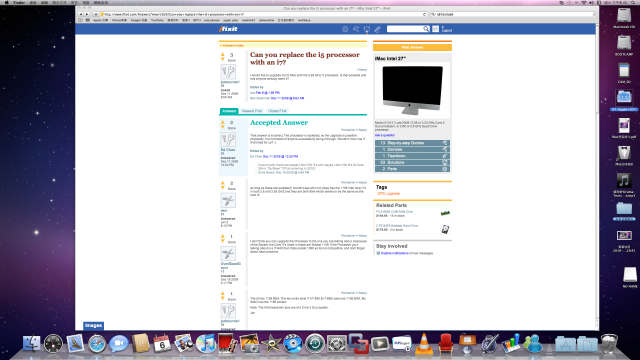
Task: Downvote the i5 processor question
Action: 222,59
